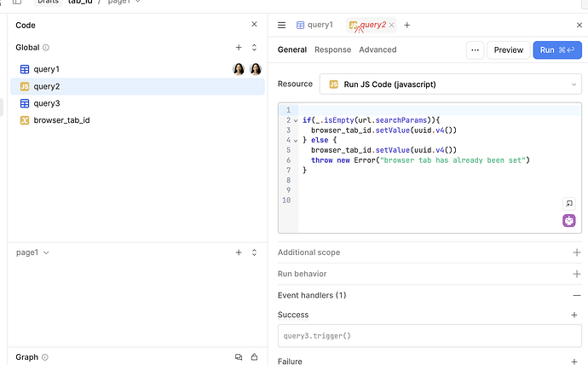Add a new item in Global section

pyautogui.click(x=239, y=47)
